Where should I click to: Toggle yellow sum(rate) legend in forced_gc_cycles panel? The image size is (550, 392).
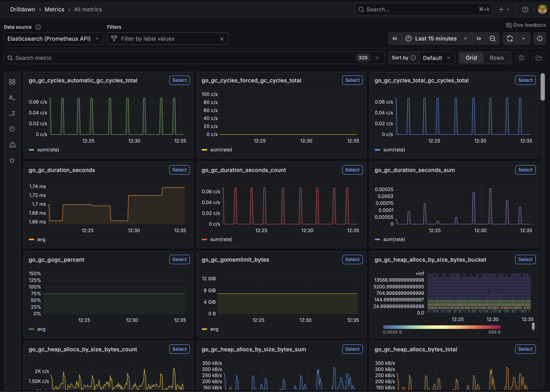click(x=217, y=150)
